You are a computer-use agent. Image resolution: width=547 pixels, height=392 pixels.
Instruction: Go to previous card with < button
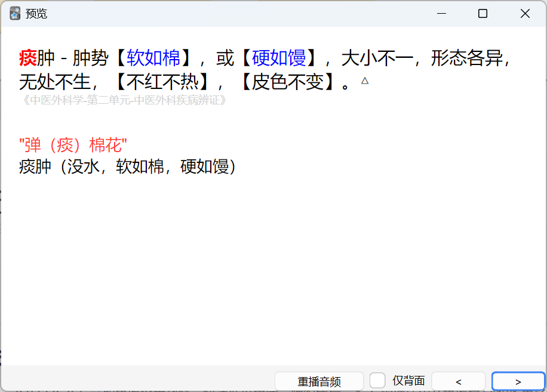point(459,381)
